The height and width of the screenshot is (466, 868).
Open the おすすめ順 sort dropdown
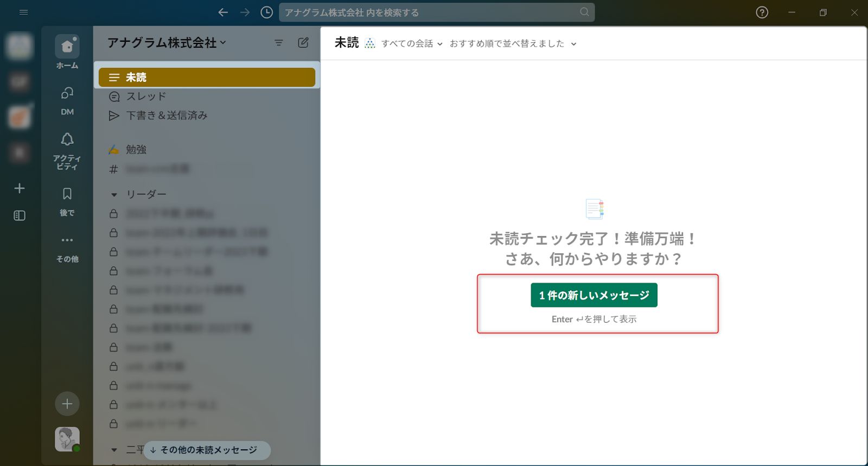pyautogui.click(x=513, y=44)
